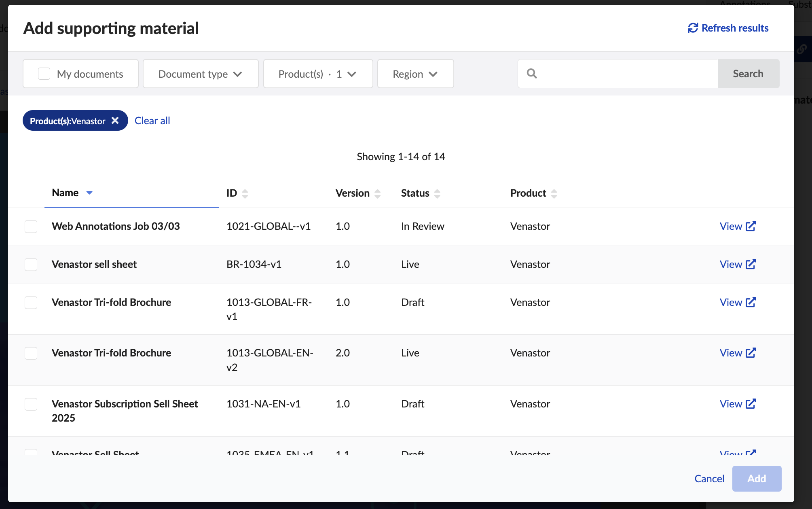Click the Product column header label
812x509 pixels.
(528, 193)
